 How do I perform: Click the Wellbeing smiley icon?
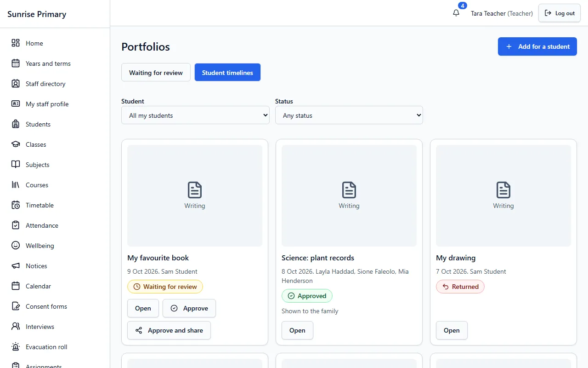16,246
